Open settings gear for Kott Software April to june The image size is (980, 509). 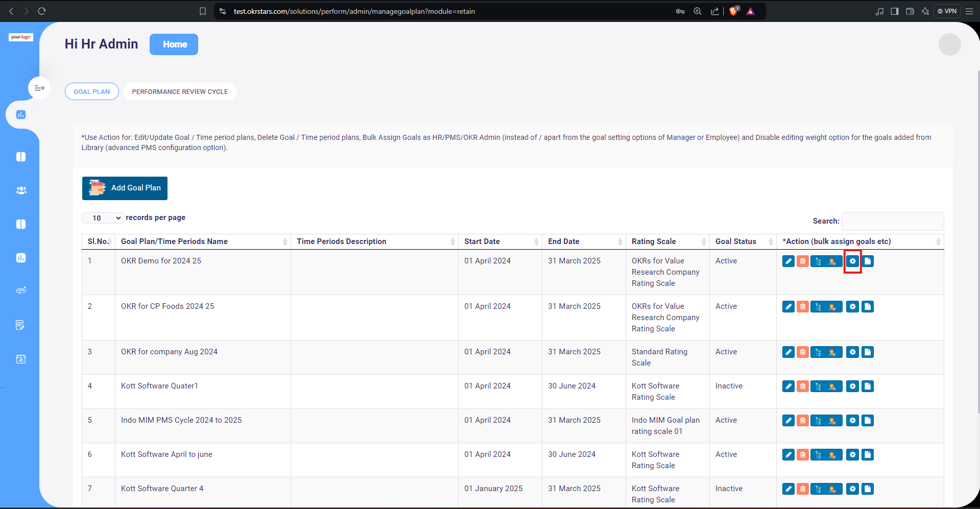point(852,455)
